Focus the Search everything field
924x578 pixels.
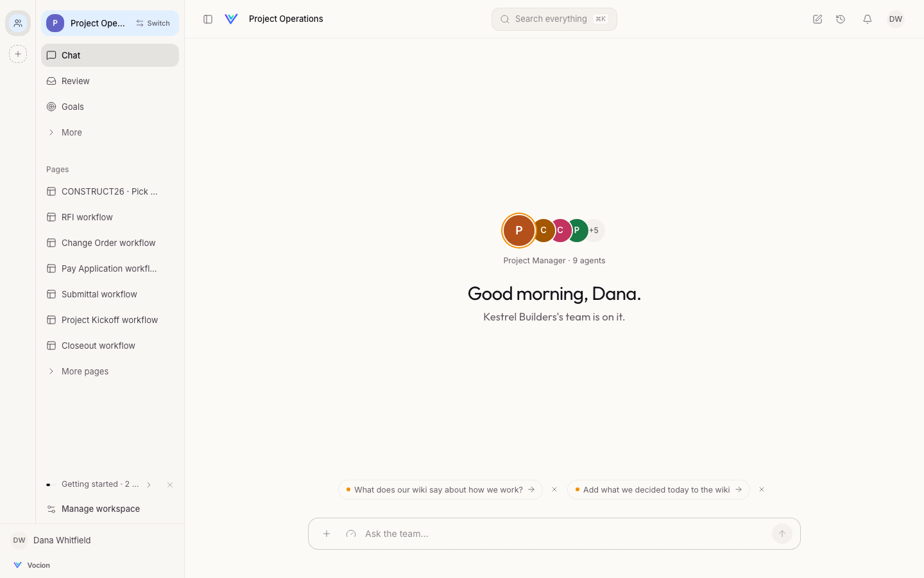(554, 19)
